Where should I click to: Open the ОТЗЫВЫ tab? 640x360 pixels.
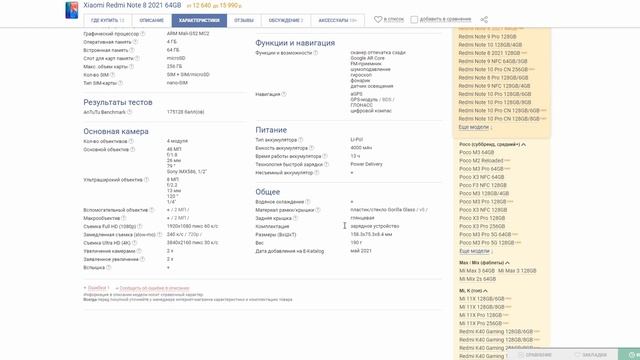[x=244, y=20]
